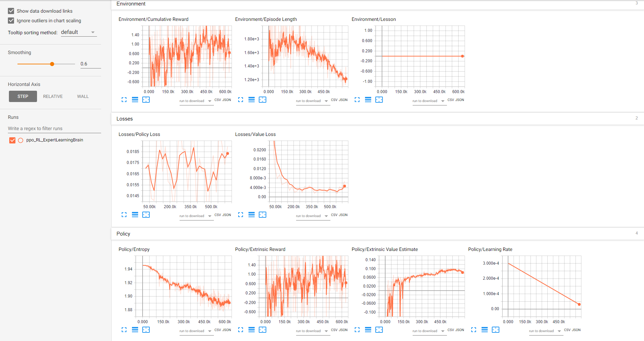Click the Smoothing slider track past the handle
The width and height of the screenshot is (644, 341).
click(x=65, y=64)
